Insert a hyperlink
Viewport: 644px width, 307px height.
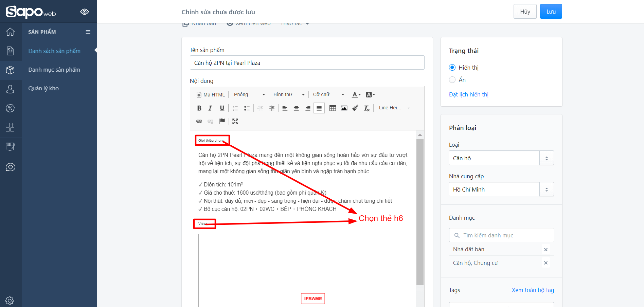199,121
